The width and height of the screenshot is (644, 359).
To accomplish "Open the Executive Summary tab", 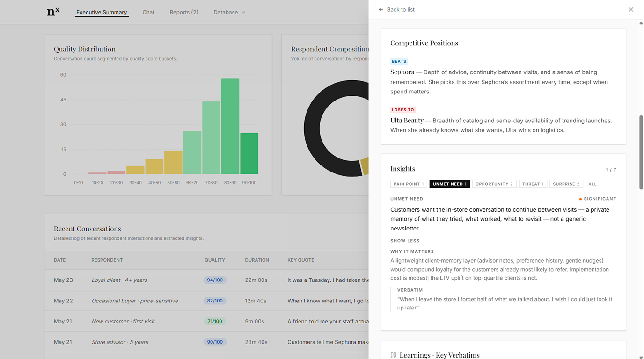I will [x=102, y=12].
